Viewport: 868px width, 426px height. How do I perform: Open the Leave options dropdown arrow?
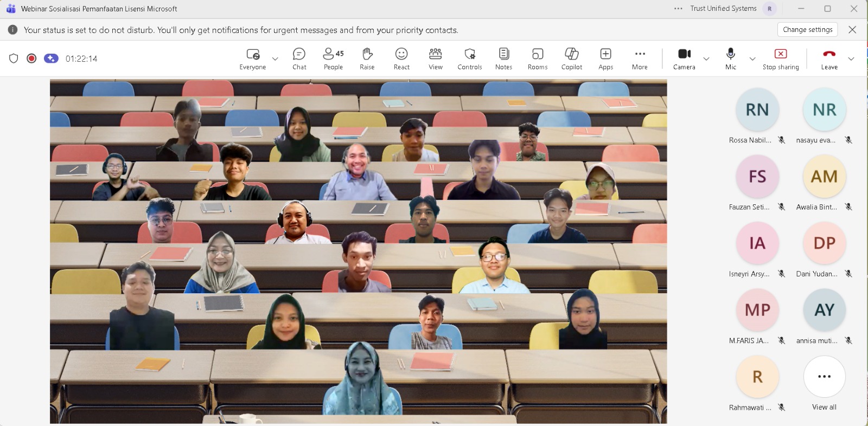[x=851, y=59]
